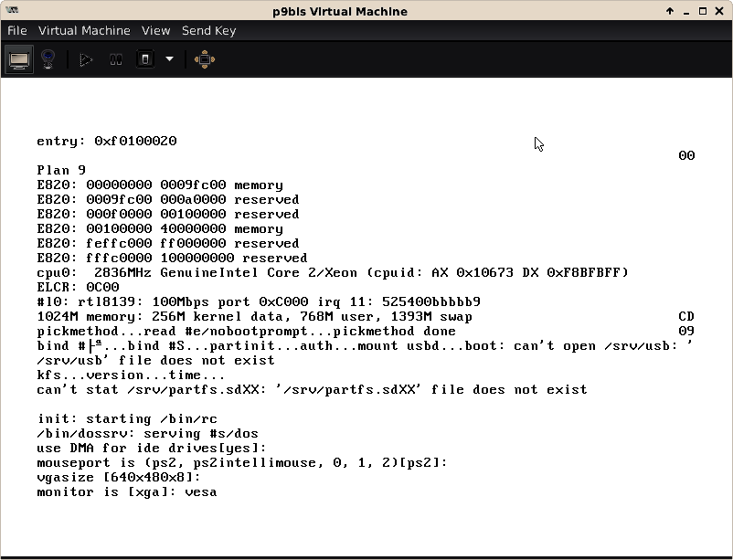Open the Send Key menu
Screen dimensions: 733x560
tap(208, 30)
